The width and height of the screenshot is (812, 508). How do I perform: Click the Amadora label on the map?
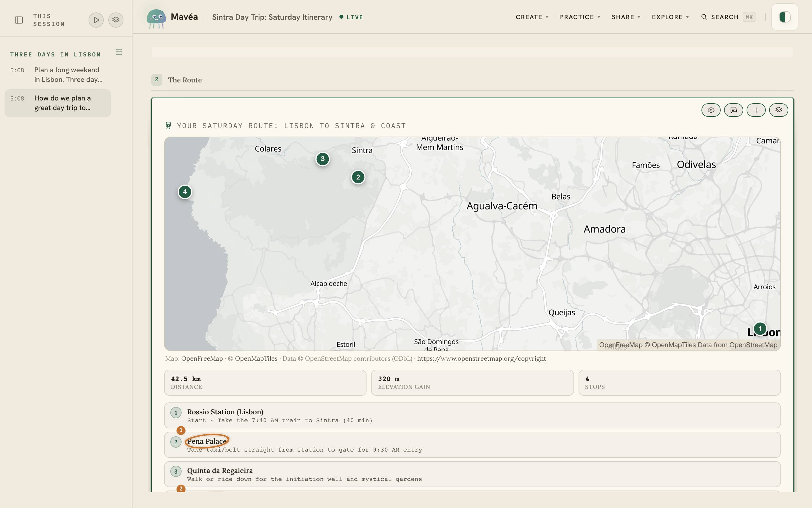[x=605, y=229]
